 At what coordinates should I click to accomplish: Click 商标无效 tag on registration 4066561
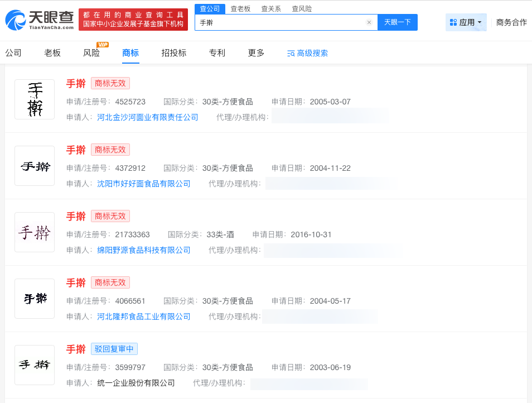coord(110,283)
